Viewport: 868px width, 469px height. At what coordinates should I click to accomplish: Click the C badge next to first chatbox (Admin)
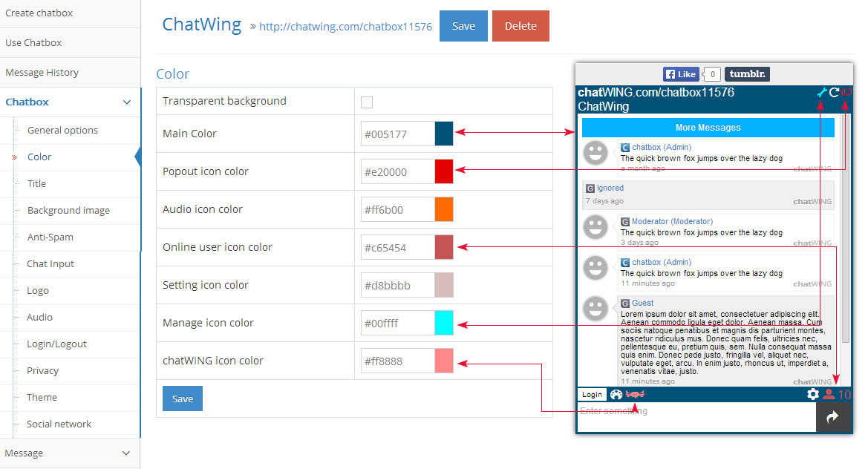tap(625, 147)
